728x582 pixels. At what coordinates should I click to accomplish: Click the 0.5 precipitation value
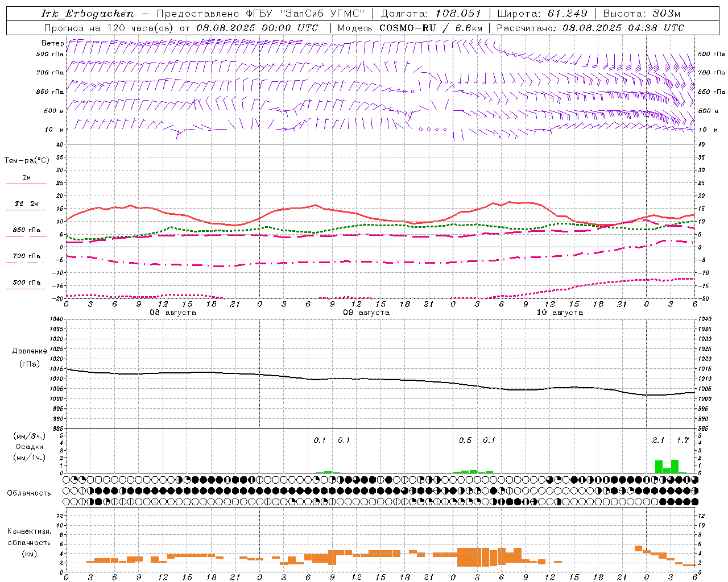465,440
